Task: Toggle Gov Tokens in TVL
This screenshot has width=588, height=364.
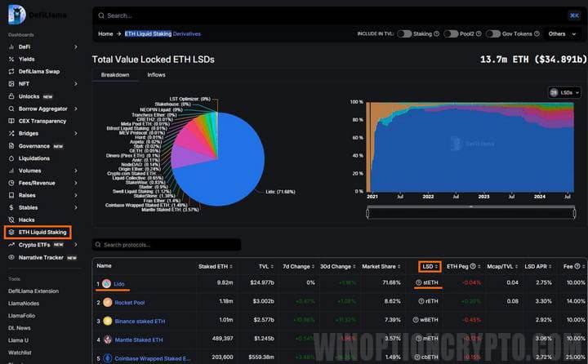Action: point(492,34)
